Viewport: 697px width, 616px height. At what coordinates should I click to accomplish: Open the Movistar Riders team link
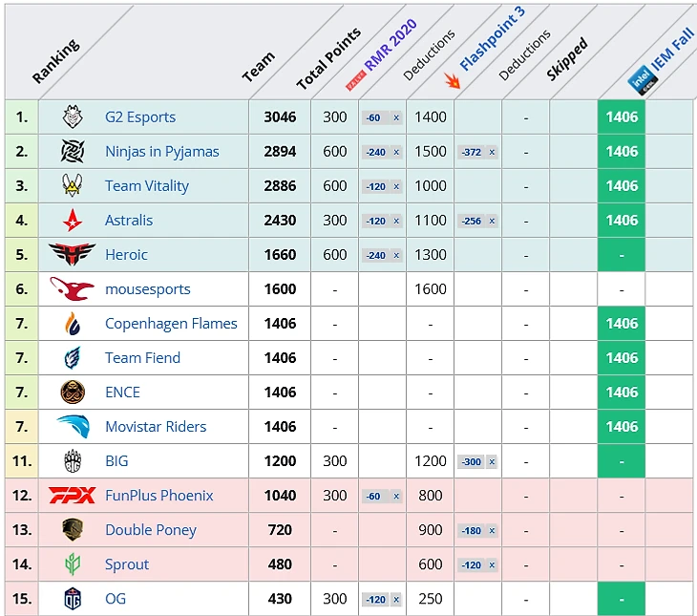[156, 427]
